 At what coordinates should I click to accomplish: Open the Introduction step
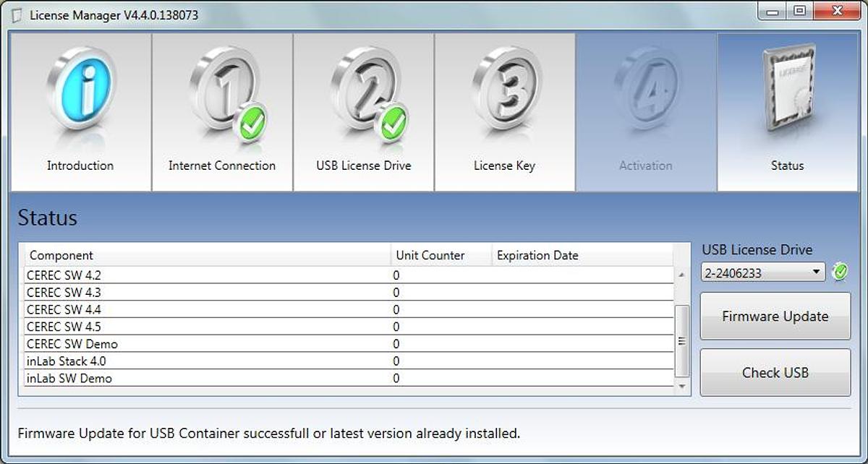(x=80, y=112)
